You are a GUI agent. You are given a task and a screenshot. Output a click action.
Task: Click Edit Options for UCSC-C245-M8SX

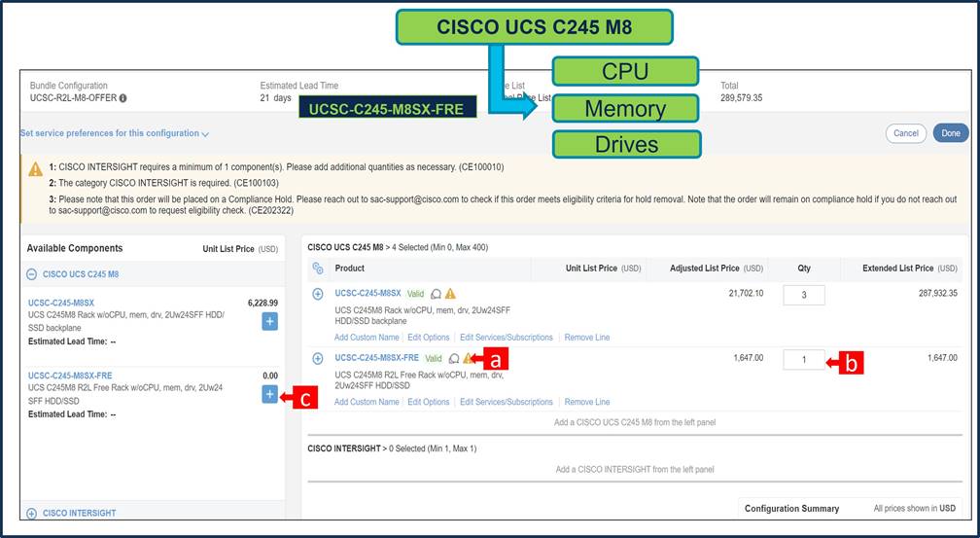pyautogui.click(x=428, y=338)
